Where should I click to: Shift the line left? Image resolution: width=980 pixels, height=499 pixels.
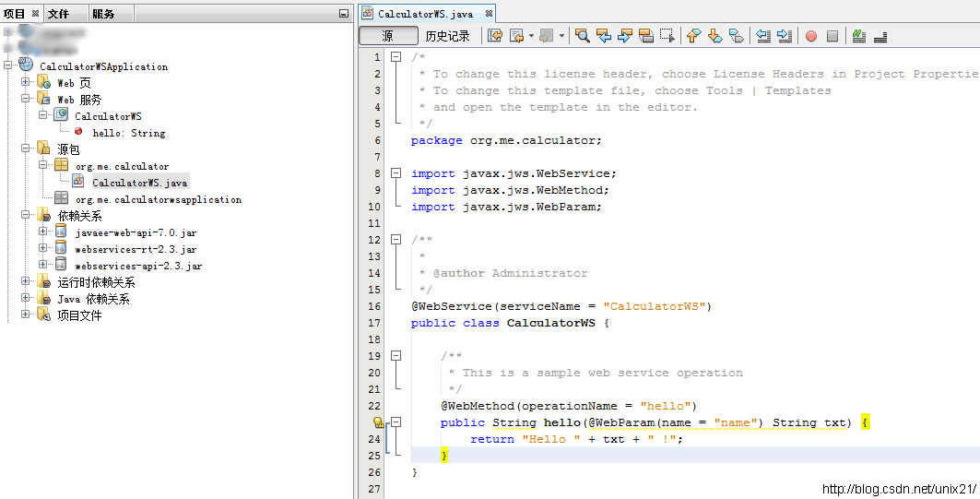pos(763,36)
